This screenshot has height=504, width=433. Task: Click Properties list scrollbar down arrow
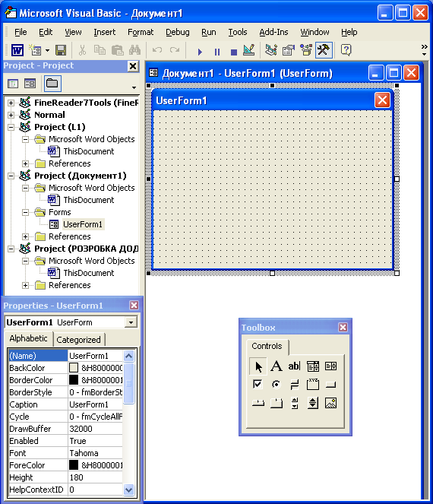point(129,490)
